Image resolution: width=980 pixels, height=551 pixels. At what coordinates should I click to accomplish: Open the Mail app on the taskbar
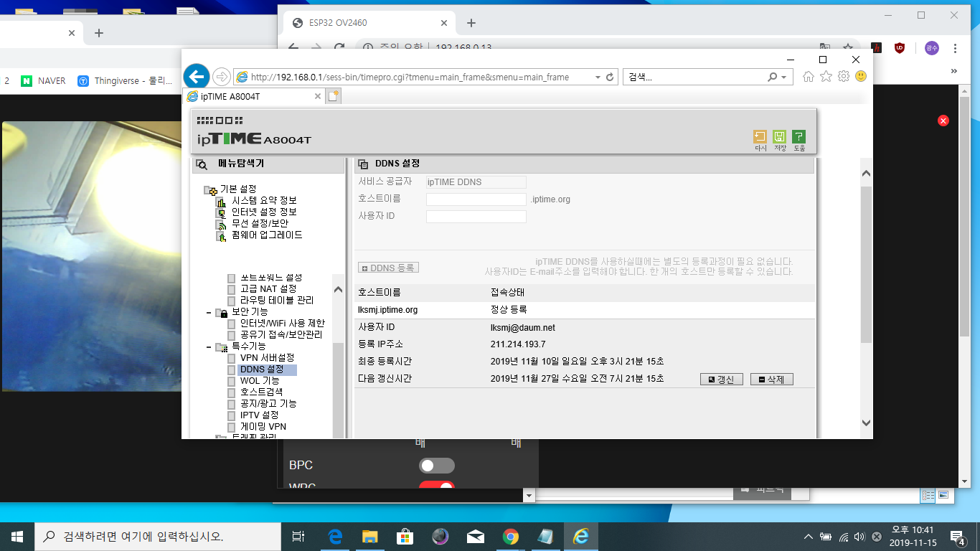(x=475, y=537)
